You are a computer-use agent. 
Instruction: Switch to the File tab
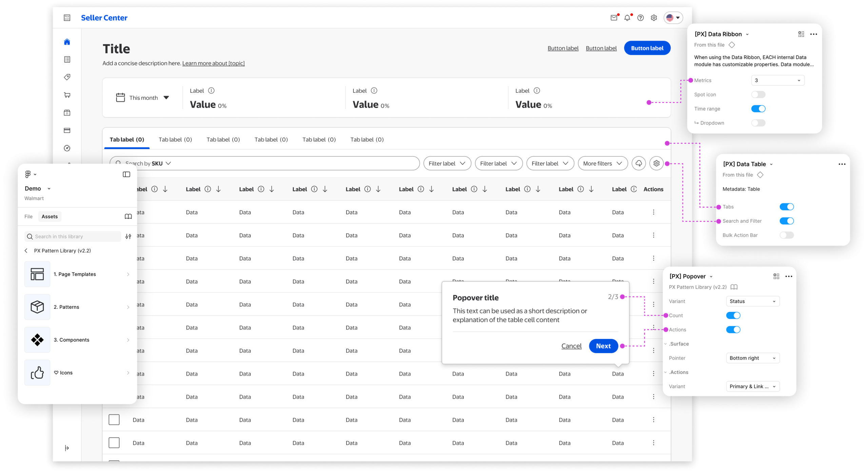[x=28, y=217]
